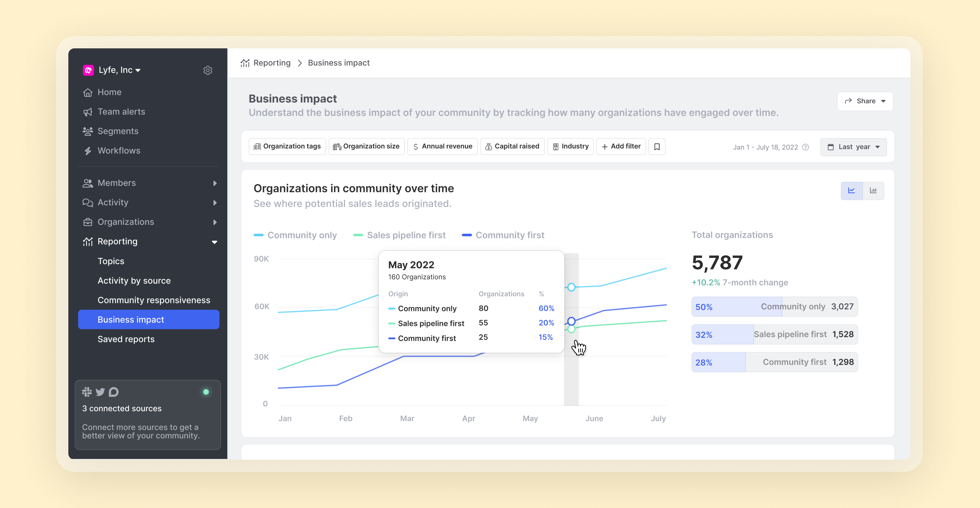Click the bookmark save-filter icon
Screen dimensions: 980x508
tap(657, 147)
